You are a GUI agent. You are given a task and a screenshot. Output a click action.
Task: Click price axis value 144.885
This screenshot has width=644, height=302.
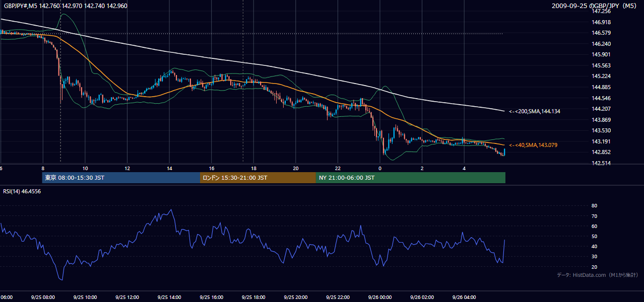(602, 87)
